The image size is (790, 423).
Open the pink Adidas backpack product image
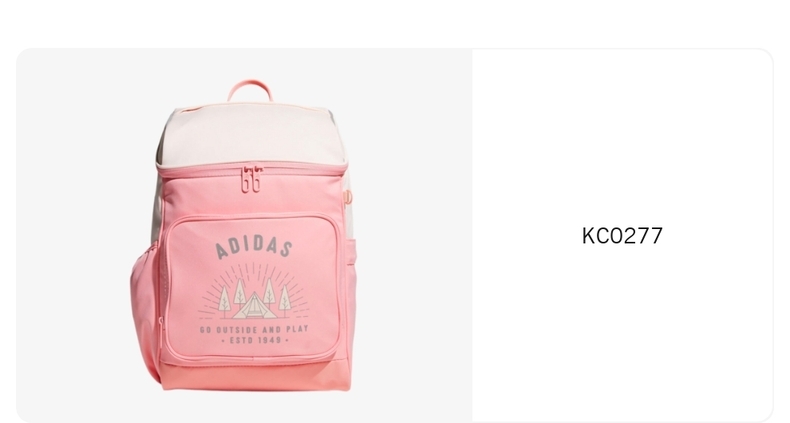[x=244, y=235]
